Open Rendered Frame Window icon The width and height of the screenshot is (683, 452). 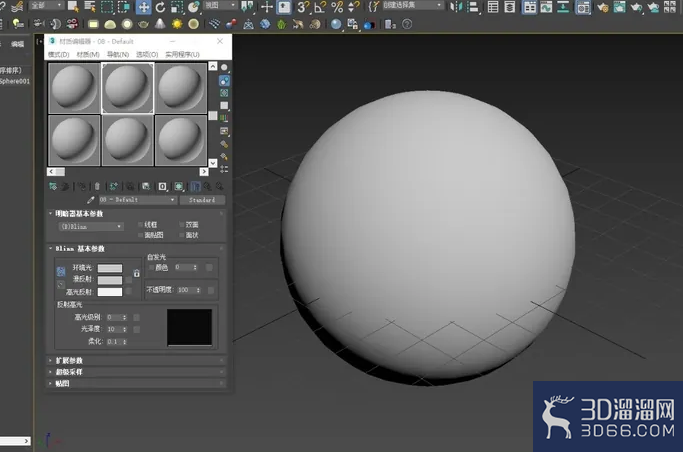point(619,7)
